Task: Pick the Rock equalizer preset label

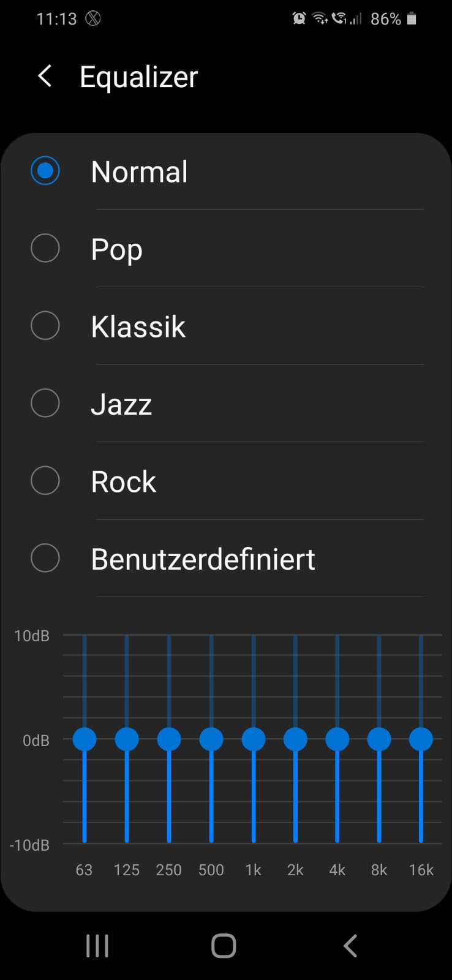Action: 124,481
